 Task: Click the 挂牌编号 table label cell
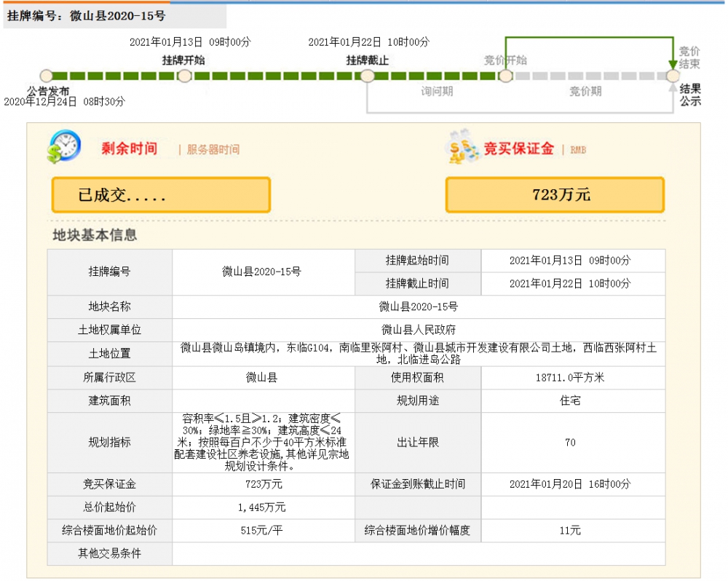point(110,272)
